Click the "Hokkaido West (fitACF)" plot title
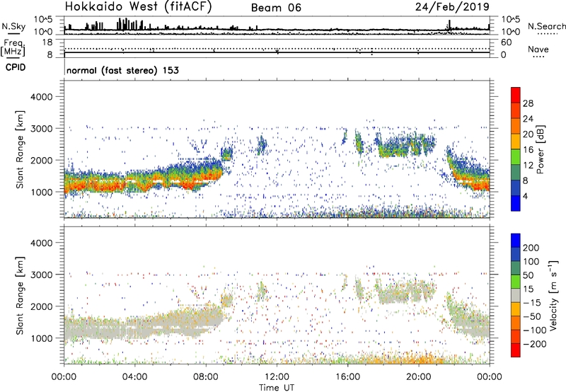 (x=138, y=6)
